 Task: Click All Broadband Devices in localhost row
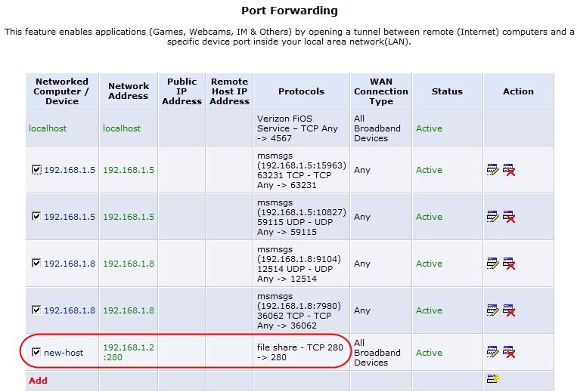pyautogui.click(x=377, y=128)
